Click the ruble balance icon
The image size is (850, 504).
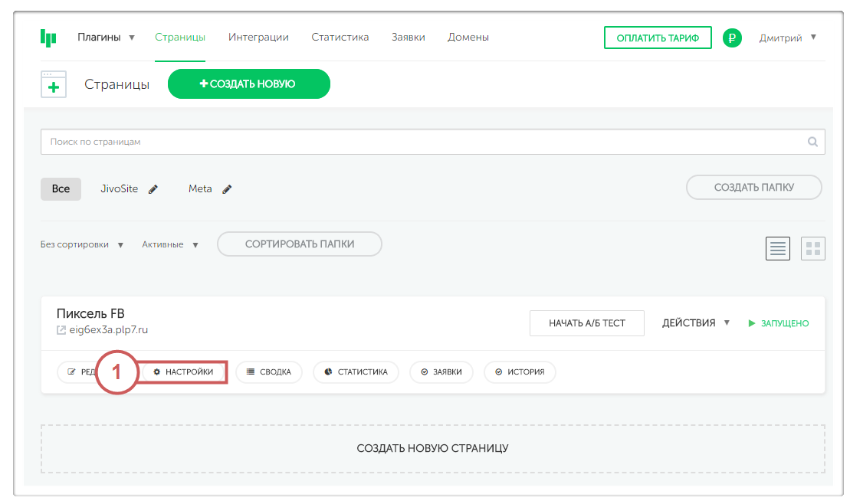(732, 38)
